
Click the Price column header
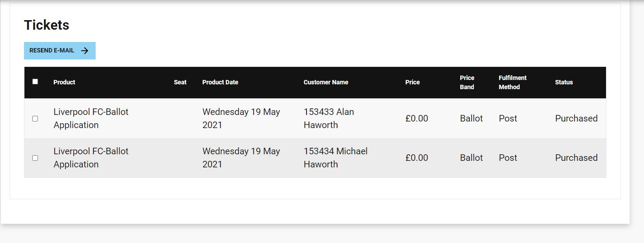click(x=412, y=82)
